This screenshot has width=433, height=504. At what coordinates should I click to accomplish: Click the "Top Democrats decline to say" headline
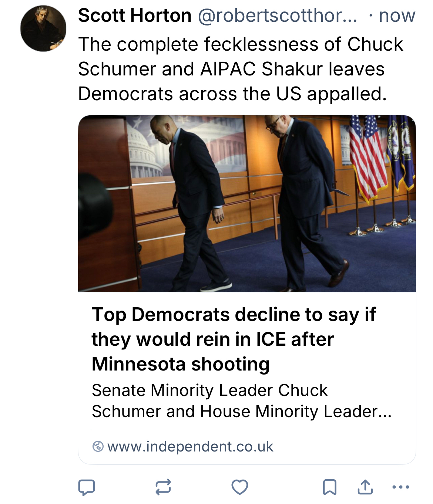point(234,339)
